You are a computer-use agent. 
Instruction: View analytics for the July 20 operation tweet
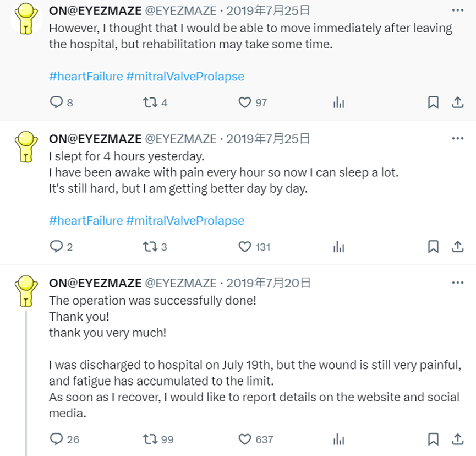pos(338,439)
